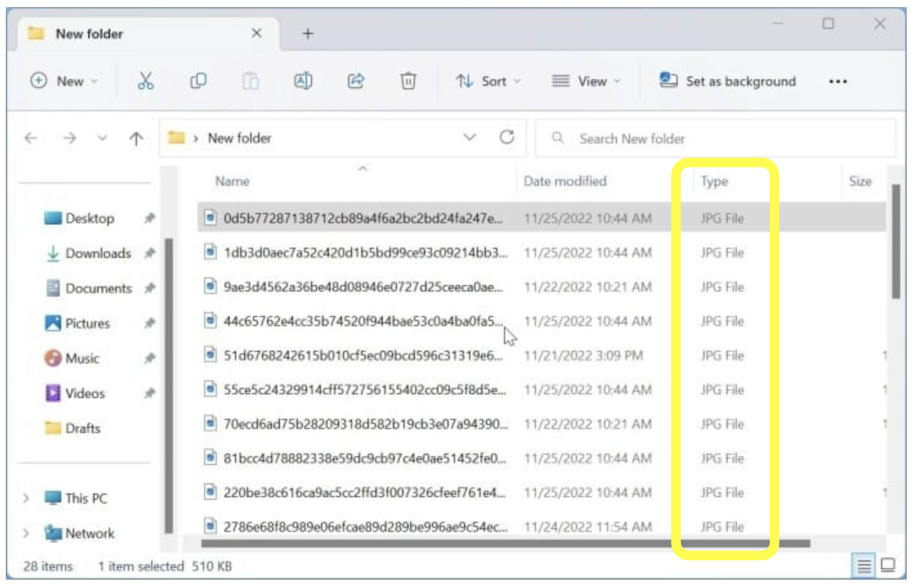Image resolution: width=919 pixels, height=588 pixels.
Task: Switch to large thumbnails view icon
Action: coord(888,565)
